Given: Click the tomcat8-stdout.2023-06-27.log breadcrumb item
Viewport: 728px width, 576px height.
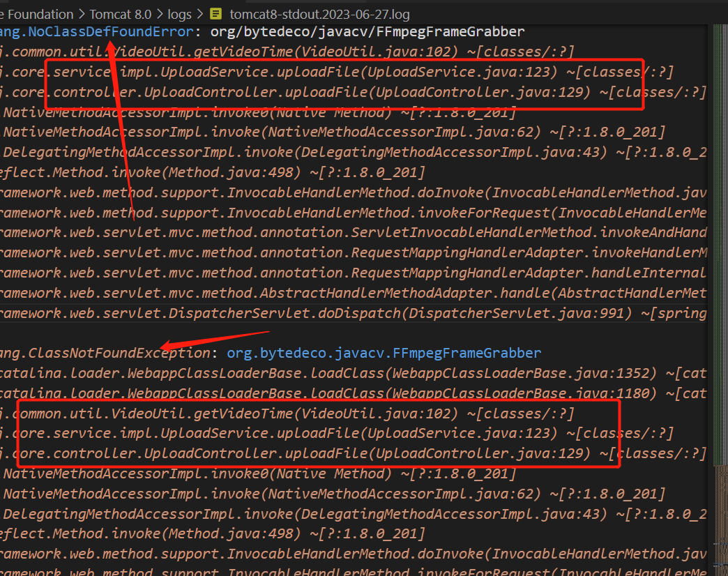Looking at the screenshot, I should coord(319,14).
